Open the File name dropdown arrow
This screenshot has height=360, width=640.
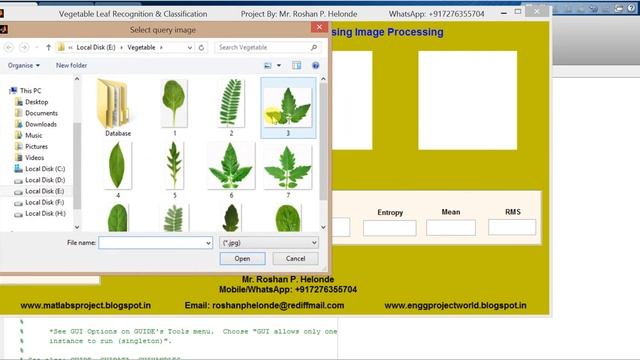(208, 243)
